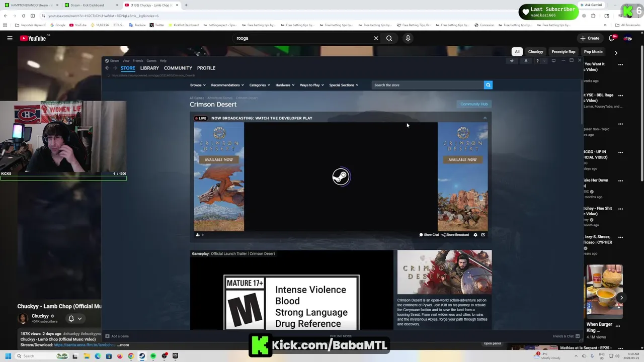Open Friends menu in Steam
Screen dimensions: 644x362
[x=138, y=61]
